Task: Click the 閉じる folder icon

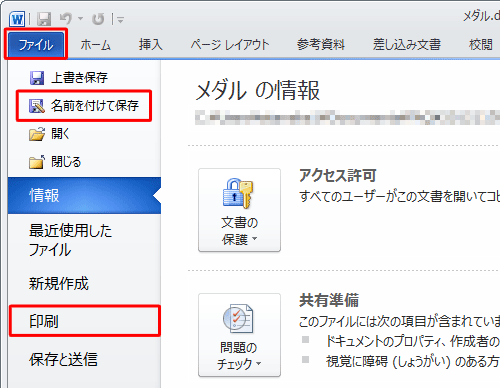Action: pyautogui.click(x=37, y=162)
